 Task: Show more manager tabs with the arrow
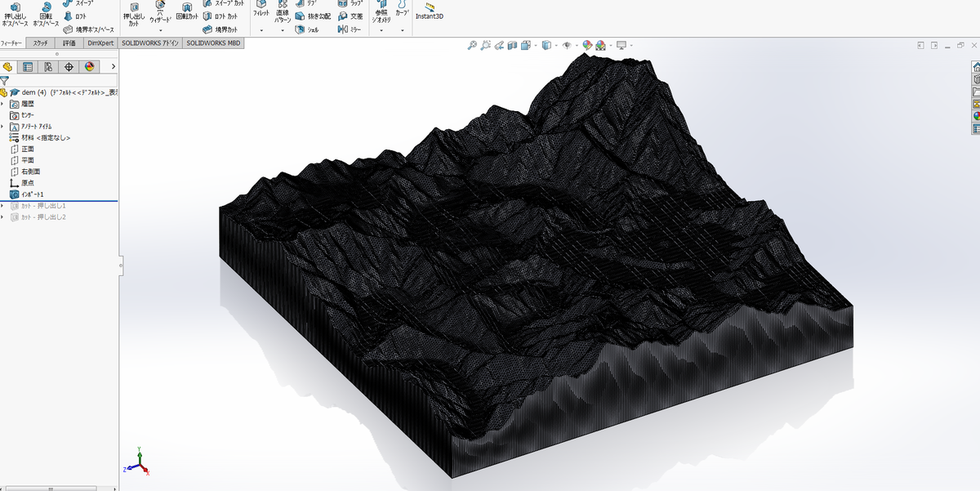pos(113,67)
